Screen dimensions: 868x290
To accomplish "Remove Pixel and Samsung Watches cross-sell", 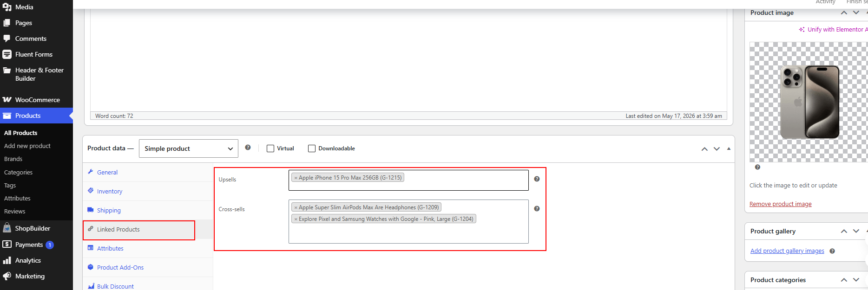I will pyautogui.click(x=296, y=219).
